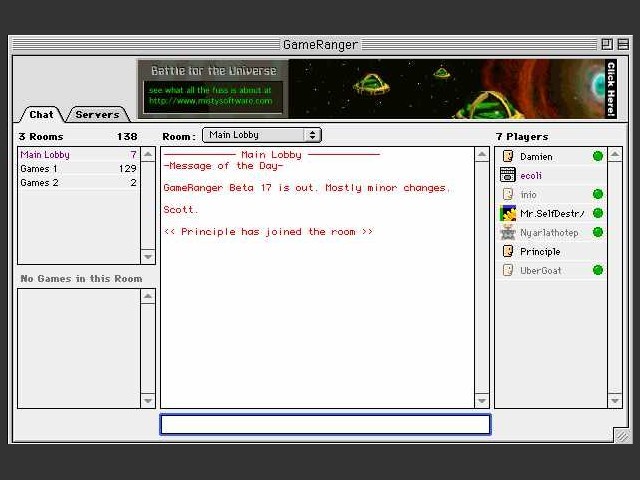Switch to the Servers tab
The image size is (640, 480).
pyautogui.click(x=97, y=115)
